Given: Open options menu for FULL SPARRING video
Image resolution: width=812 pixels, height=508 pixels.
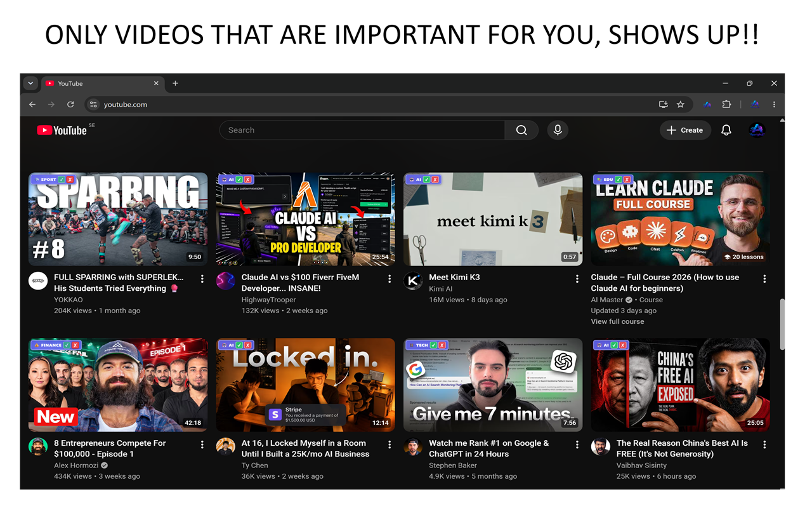Looking at the screenshot, I should [x=202, y=279].
